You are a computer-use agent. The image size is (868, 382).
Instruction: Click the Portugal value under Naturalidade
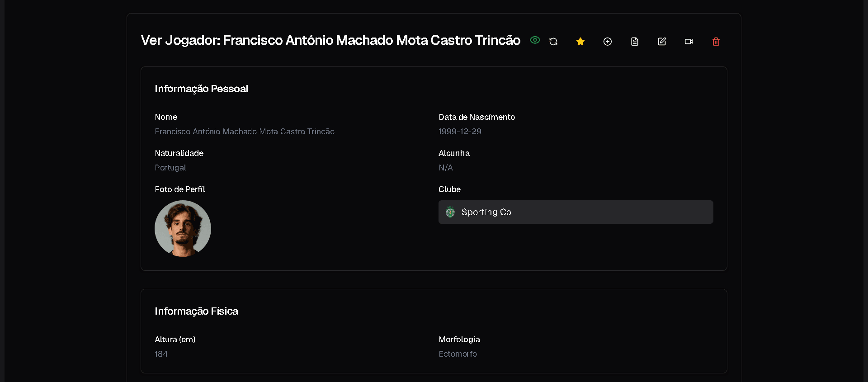170,168
